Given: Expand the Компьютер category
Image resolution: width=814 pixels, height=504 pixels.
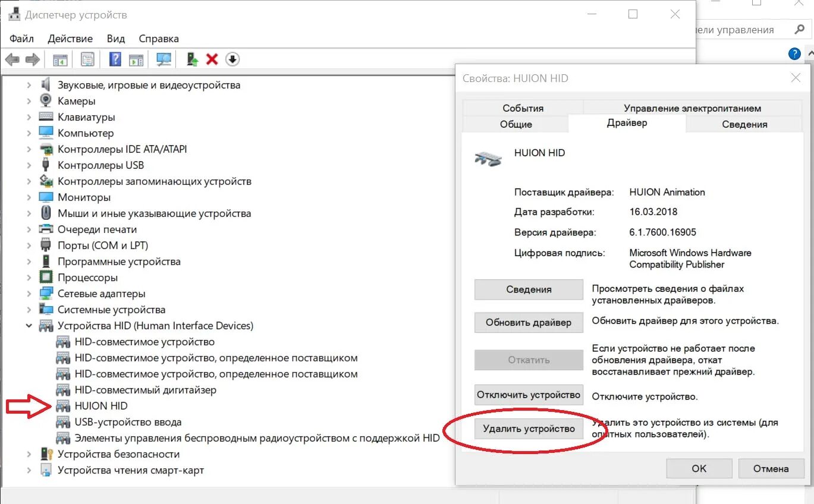Looking at the screenshot, I should [29, 133].
